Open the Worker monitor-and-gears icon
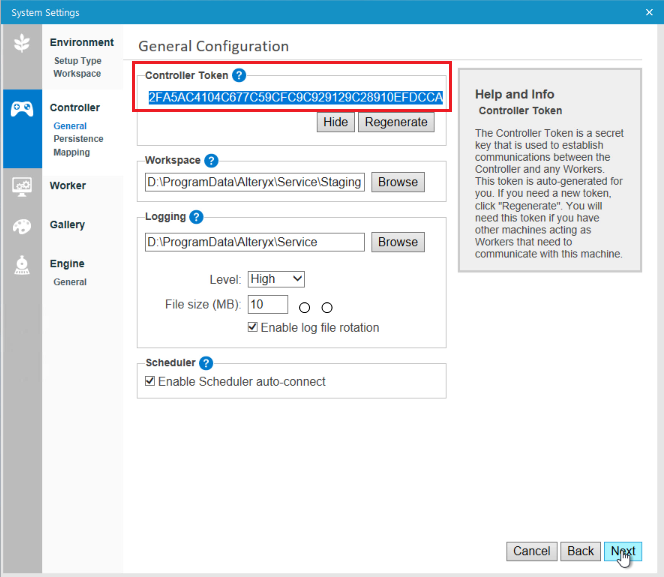Viewport: 664px width, 577px height. pos(22,186)
